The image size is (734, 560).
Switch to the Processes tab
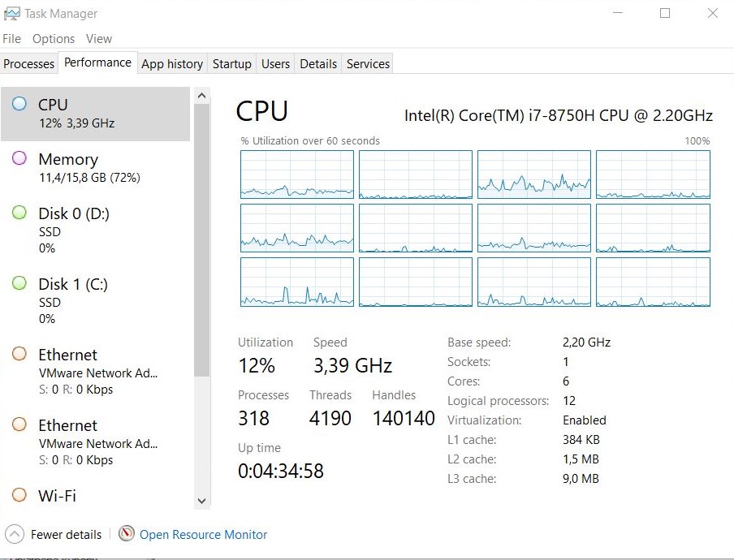click(29, 64)
